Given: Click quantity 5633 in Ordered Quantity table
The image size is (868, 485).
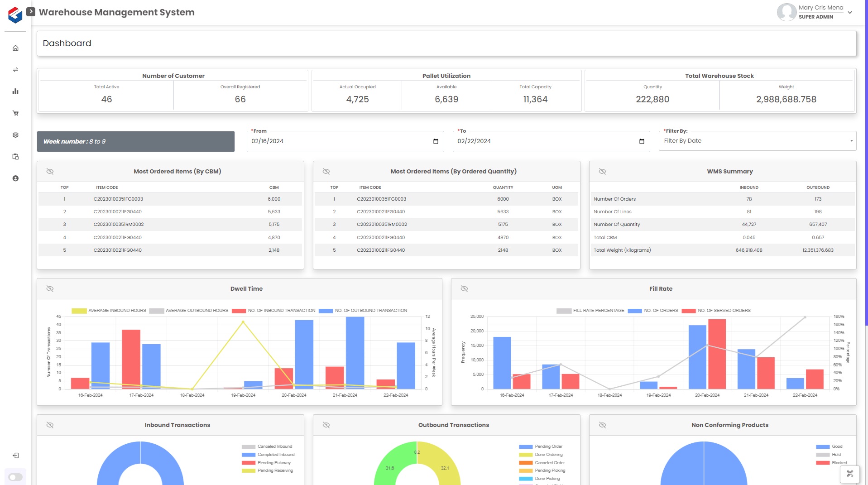Looking at the screenshot, I should click(503, 212).
